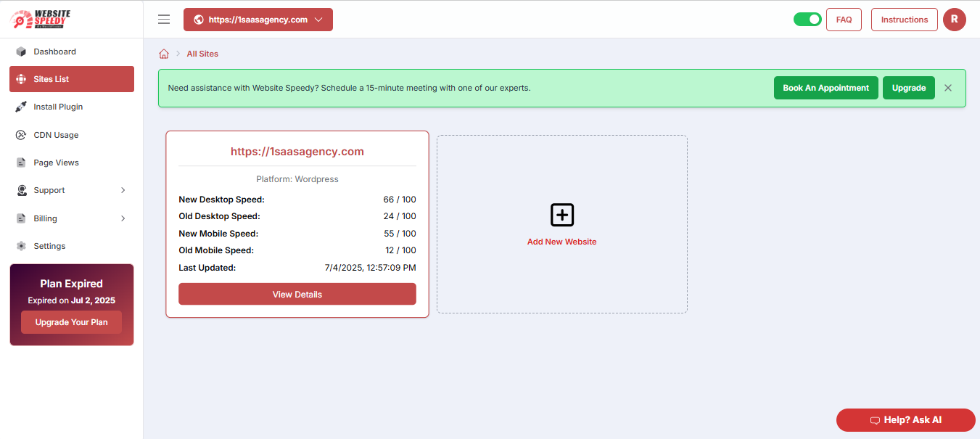Screen dimensions: 980x439
Task: Click the 12 / 100 speed value
Action: tap(400, 250)
